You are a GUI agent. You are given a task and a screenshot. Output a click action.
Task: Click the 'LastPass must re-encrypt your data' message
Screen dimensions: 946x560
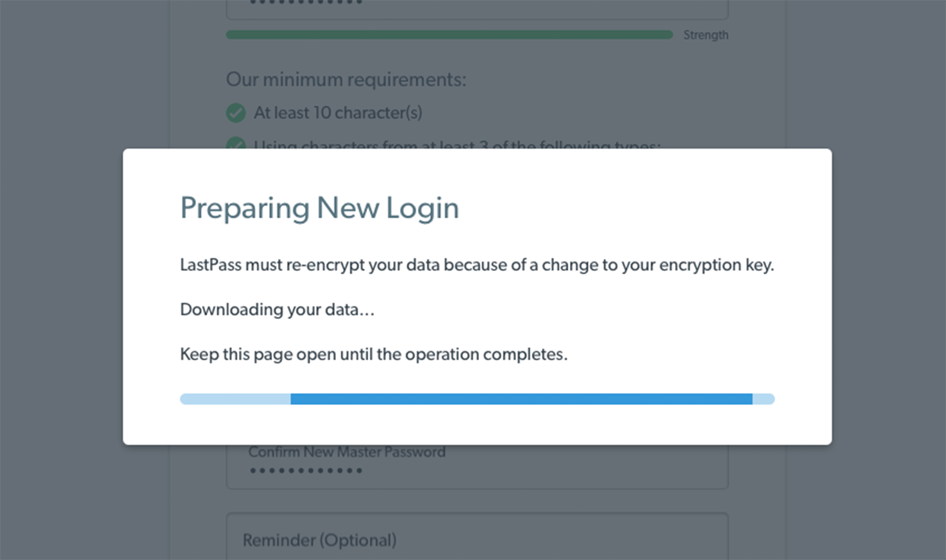click(477, 265)
